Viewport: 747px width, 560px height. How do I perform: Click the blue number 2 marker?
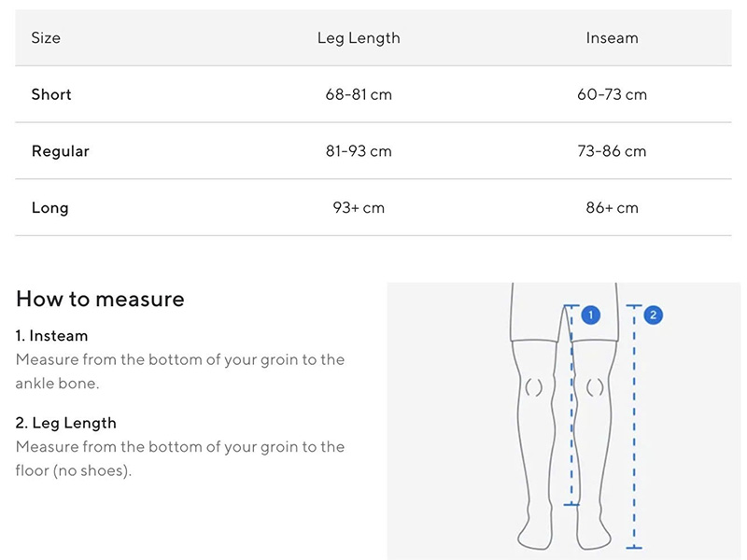click(653, 315)
